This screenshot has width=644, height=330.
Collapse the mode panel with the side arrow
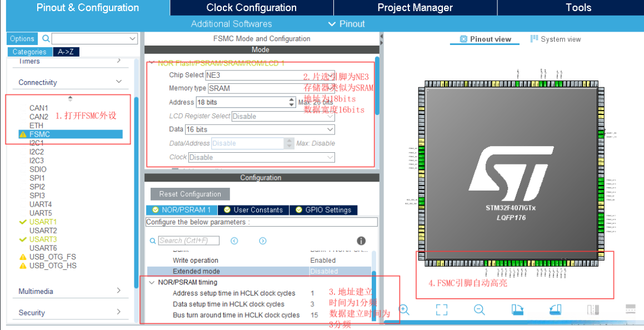click(x=381, y=37)
